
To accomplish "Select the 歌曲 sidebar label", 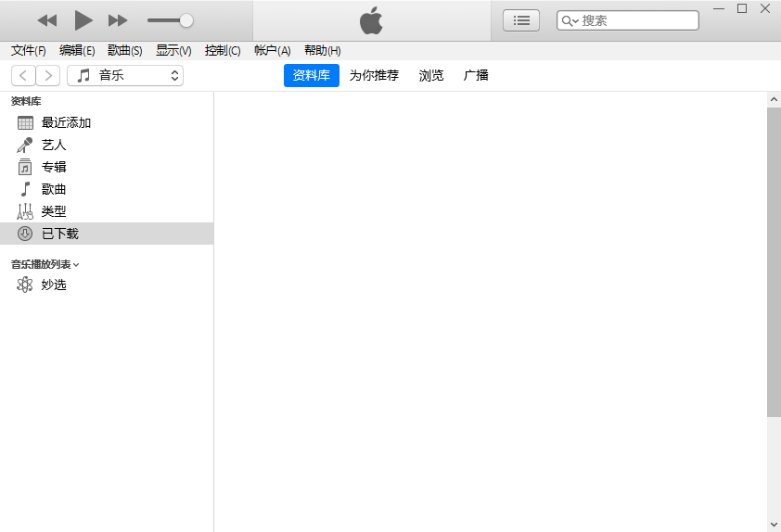I will (x=54, y=189).
